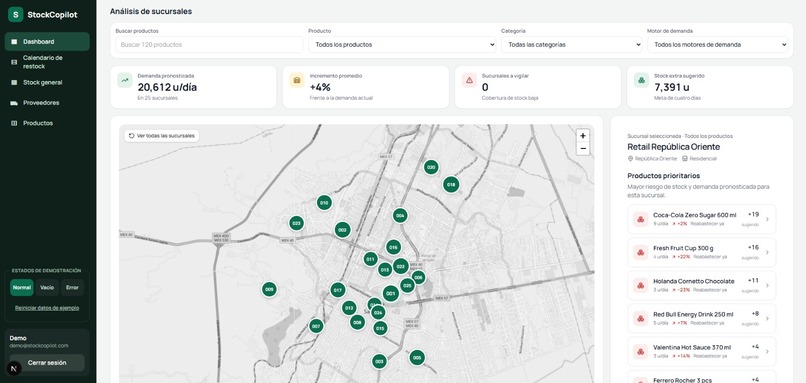This screenshot has width=806, height=383.
Task: Select branch marker 010 on map
Action: pos(324,203)
